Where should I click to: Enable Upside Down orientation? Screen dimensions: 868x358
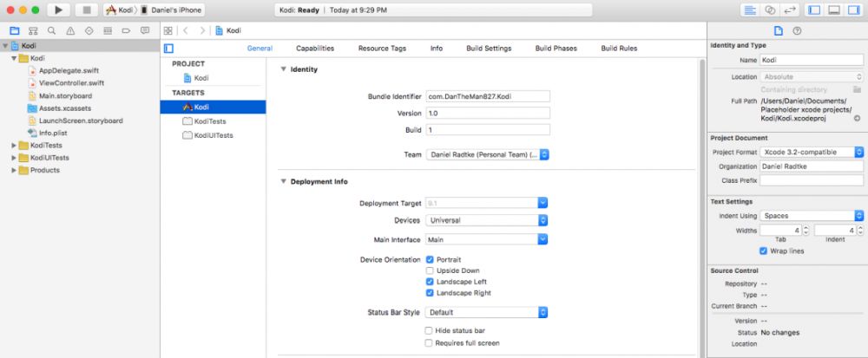click(430, 270)
